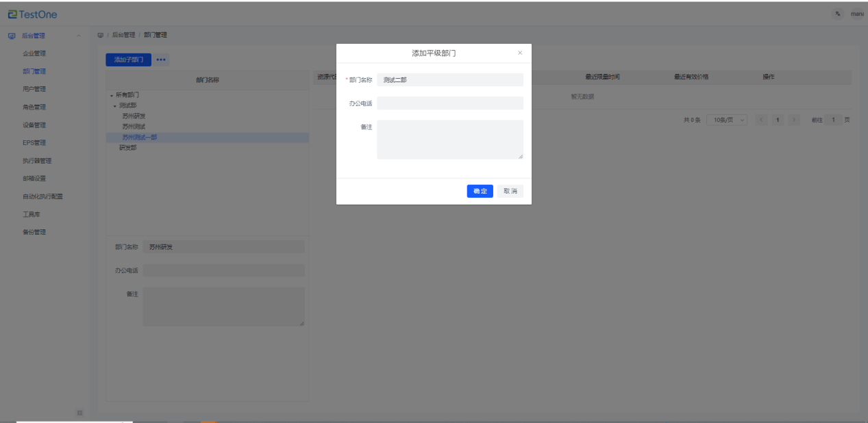The image size is (868, 423).
Task: Click 部门管理 in the breadcrumb
Action: click(x=156, y=35)
